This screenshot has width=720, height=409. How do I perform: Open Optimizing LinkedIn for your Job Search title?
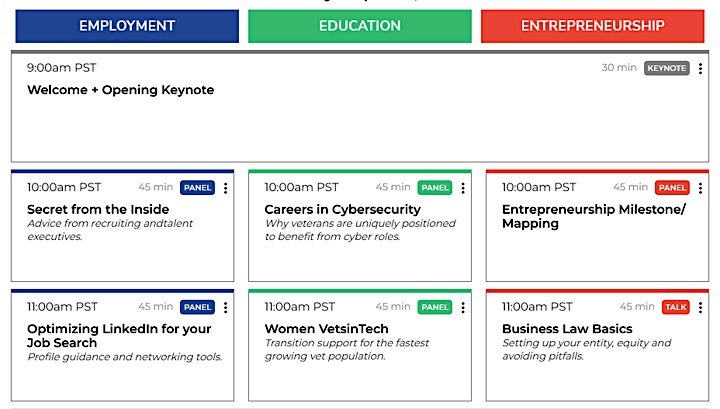[119, 336]
